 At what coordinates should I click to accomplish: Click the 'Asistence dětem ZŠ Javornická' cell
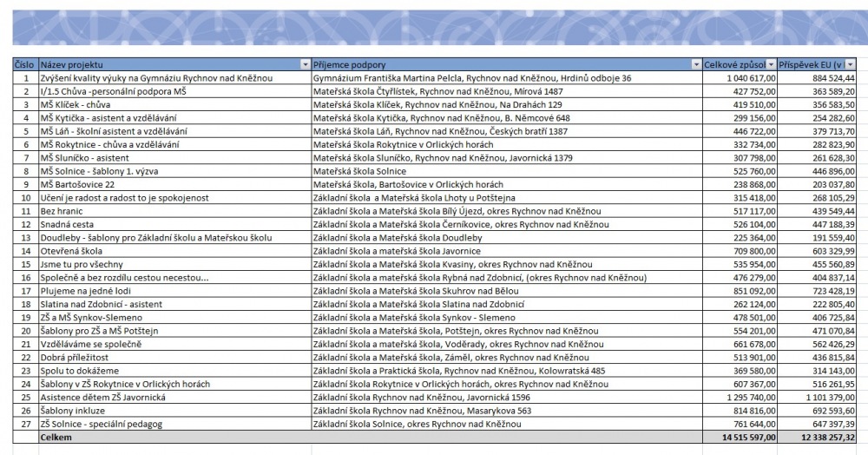pyautogui.click(x=175, y=397)
